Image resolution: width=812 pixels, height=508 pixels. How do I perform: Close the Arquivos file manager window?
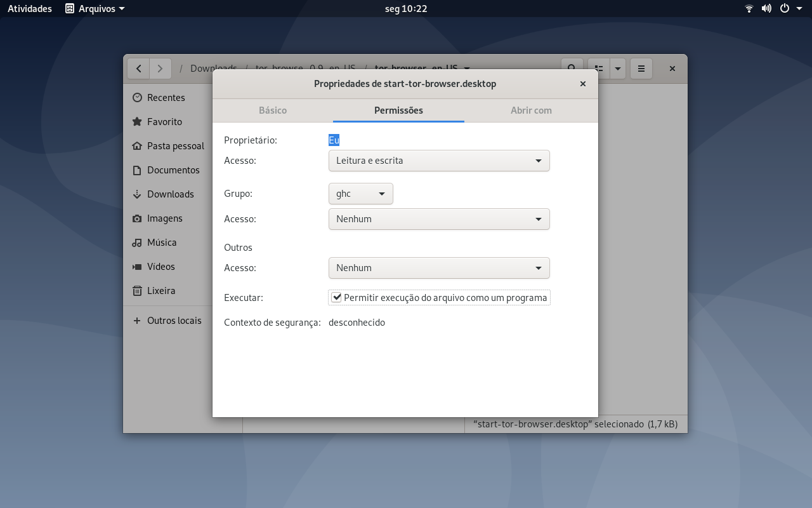tap(672, 69)
